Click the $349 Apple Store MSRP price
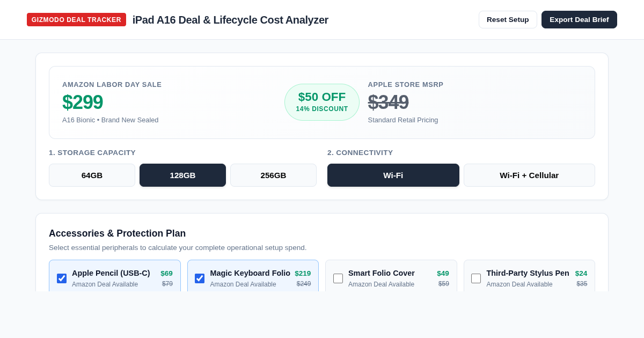Viewport: 644px width, 338px height. (x=388, y=102)
